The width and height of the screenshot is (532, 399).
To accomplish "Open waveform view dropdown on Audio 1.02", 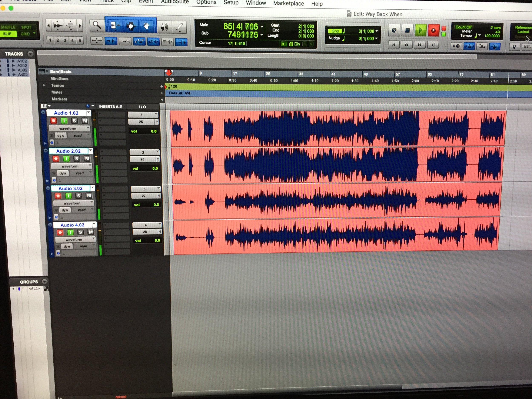I will [x=69, y=129].
